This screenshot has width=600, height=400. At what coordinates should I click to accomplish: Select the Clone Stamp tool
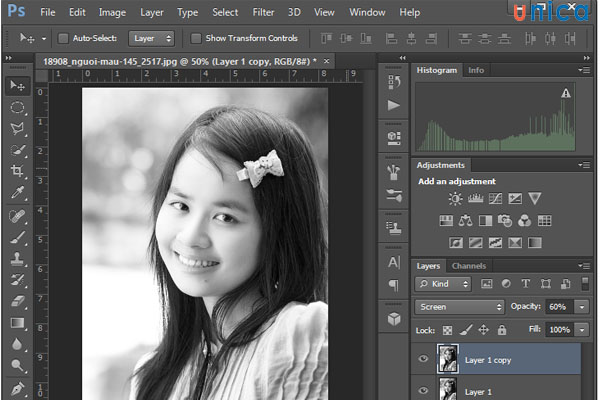click(x=17, y=259)
